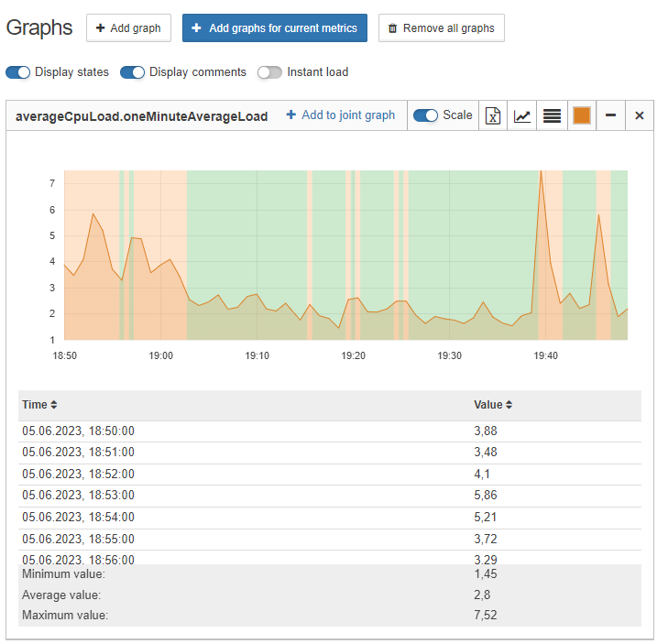The width and height of the screenshot is (668, 644).
Task: Select row 05.06.2023, 18:55:00
Action: (330, 540)
